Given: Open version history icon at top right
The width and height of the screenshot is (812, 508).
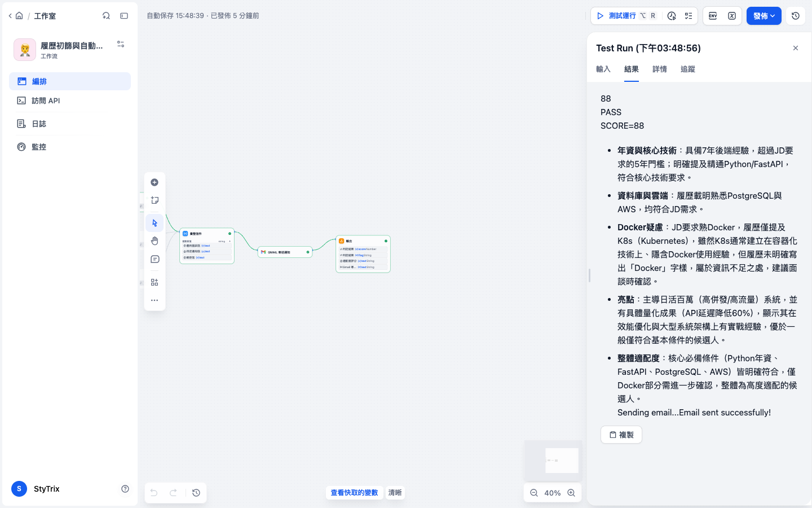Looking at the screenshot, I should click(796, 16).
